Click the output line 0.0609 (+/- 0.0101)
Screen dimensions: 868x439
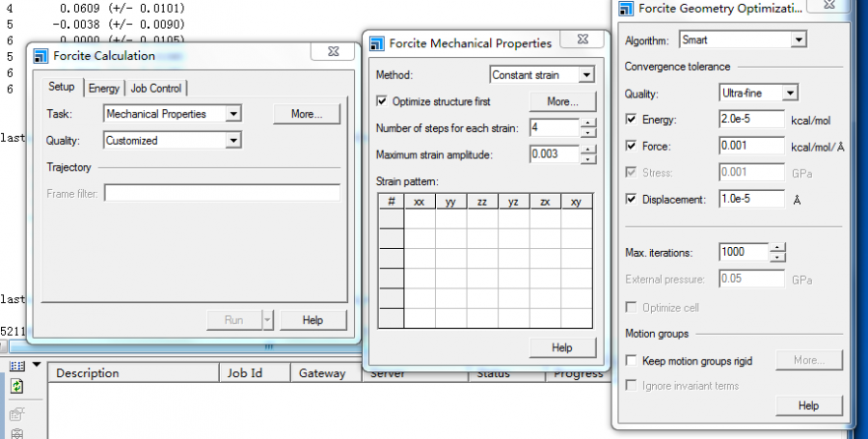click(122, 9)
